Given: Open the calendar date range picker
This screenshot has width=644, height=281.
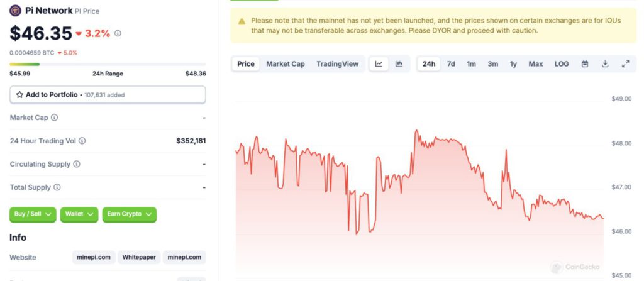Looking at the screenshot, I should coord(585,64).
